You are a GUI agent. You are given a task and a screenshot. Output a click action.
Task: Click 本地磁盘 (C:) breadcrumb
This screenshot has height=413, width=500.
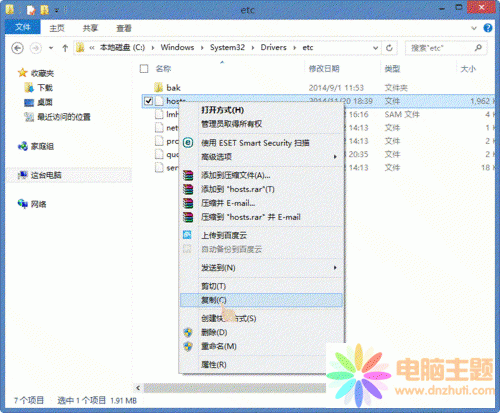click(x=122, y=47)
